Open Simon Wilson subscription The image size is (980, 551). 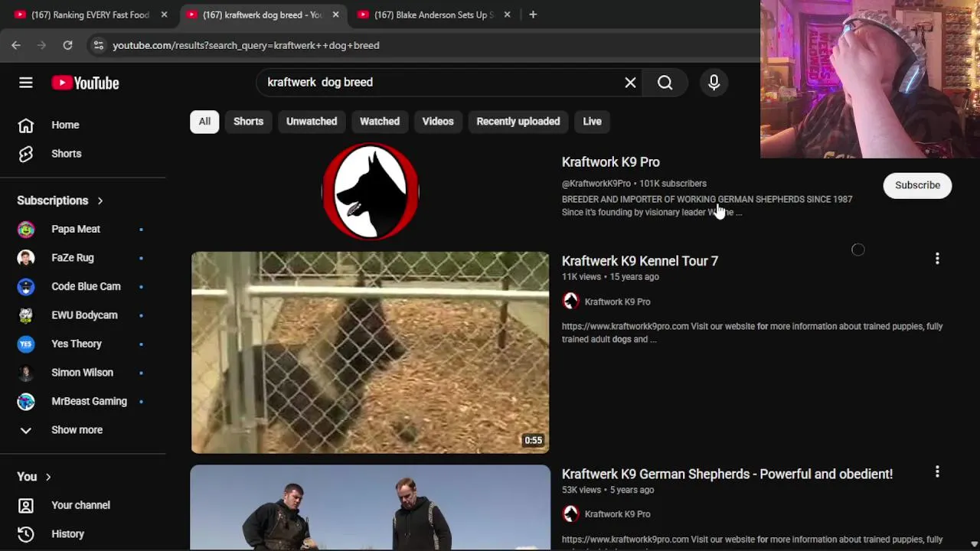pyautogui.click(x=83, y=373)
